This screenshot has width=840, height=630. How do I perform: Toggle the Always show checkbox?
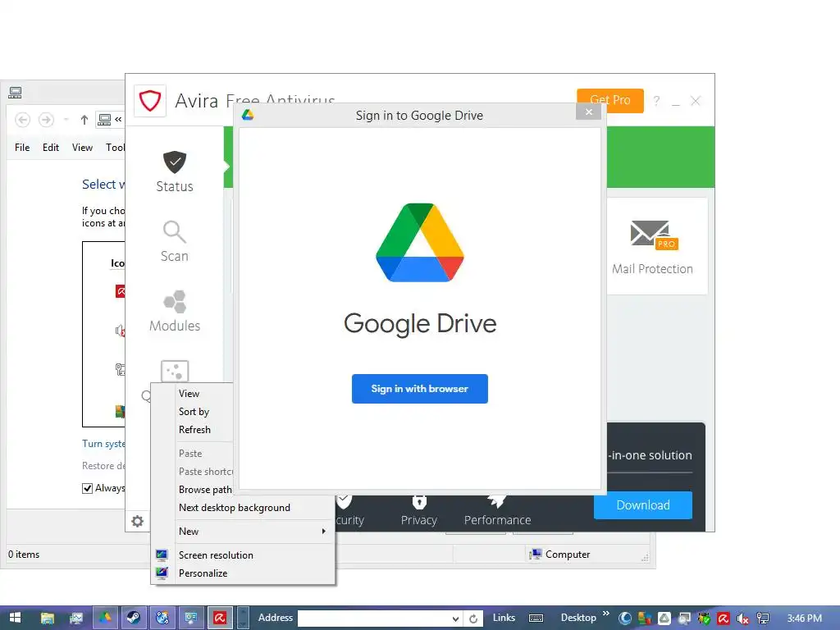tap(87, 488)
